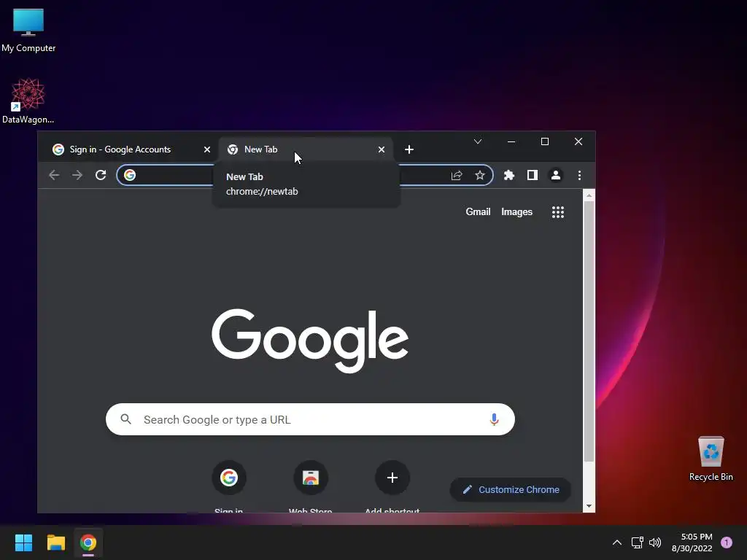The height and width of the screenshot is (560, 747).
Task: Click the page scrollbar down arrow
Action: [589, 506]
